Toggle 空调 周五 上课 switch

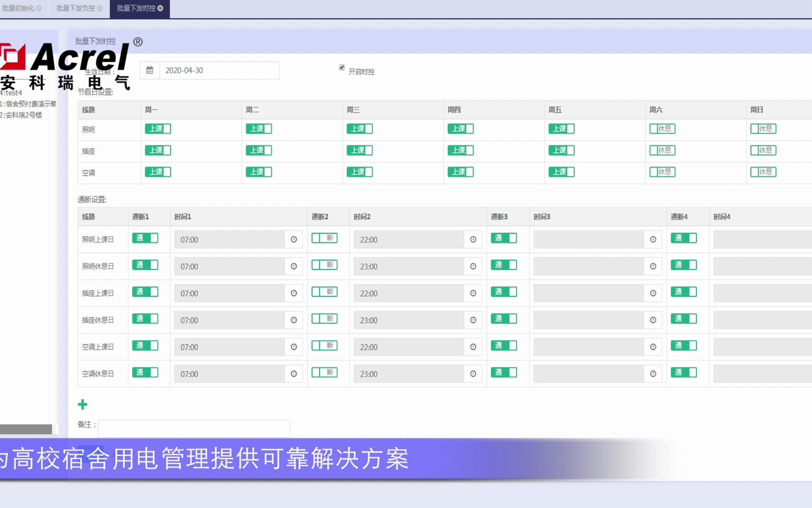[x=562, y=172]
